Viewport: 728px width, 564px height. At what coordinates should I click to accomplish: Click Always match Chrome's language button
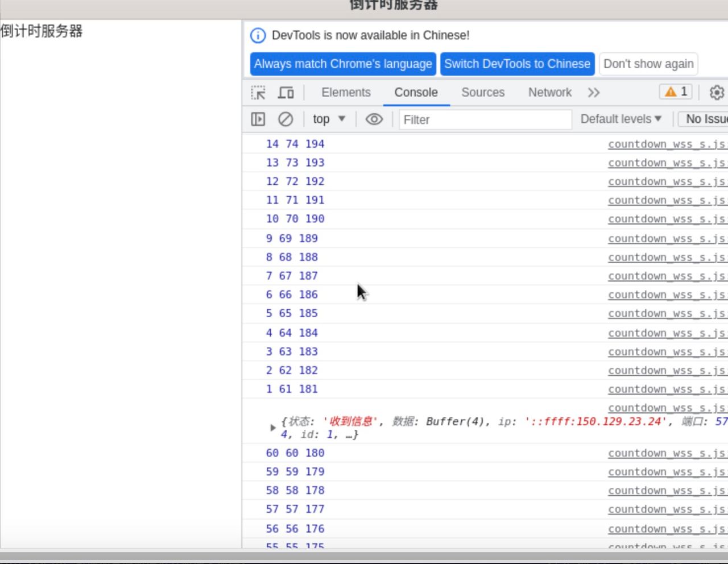coord(343,64)
